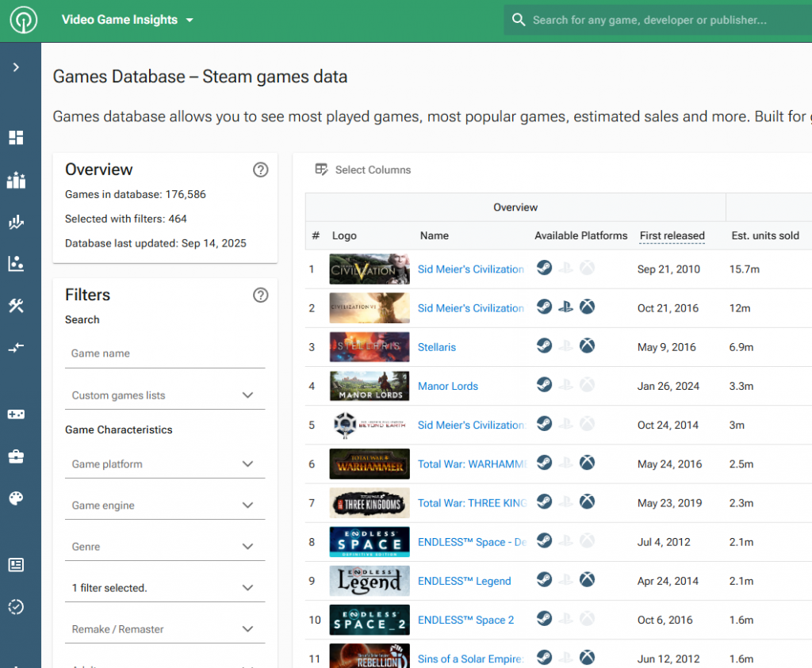Expand Custom games lists dropdown
Image resolution: width=812 pixels, height=668 pixels.
(165, 395)
